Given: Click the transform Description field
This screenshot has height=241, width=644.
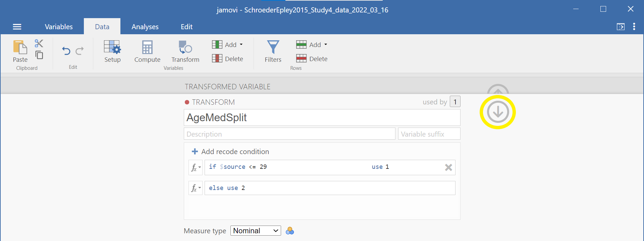Looking at the screenshot, I should [x=289, y=134].
